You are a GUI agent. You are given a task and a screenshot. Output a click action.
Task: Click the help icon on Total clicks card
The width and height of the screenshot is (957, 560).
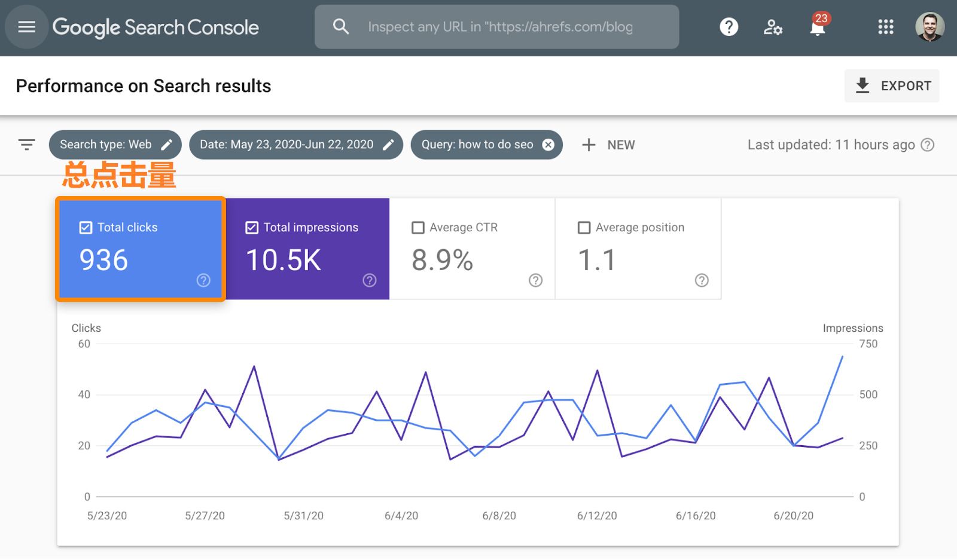coord(203,280)
